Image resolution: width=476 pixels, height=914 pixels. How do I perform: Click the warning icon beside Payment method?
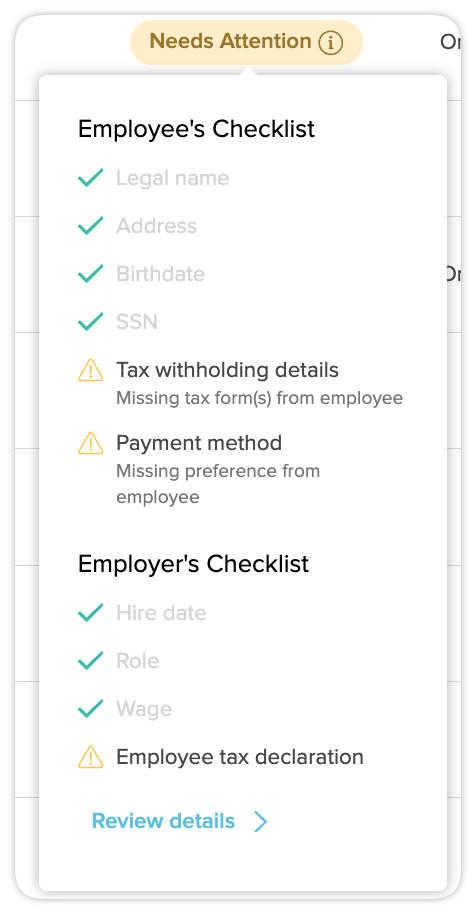coord(90,443)
